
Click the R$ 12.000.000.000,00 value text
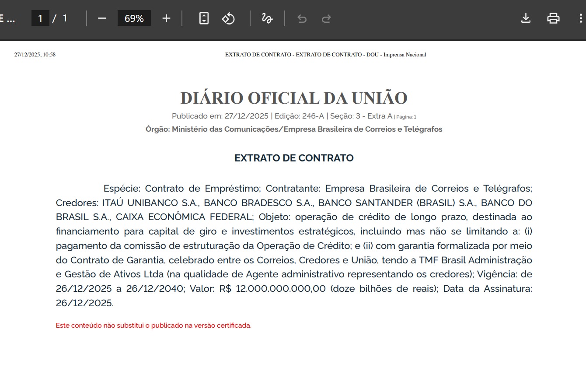272,289
